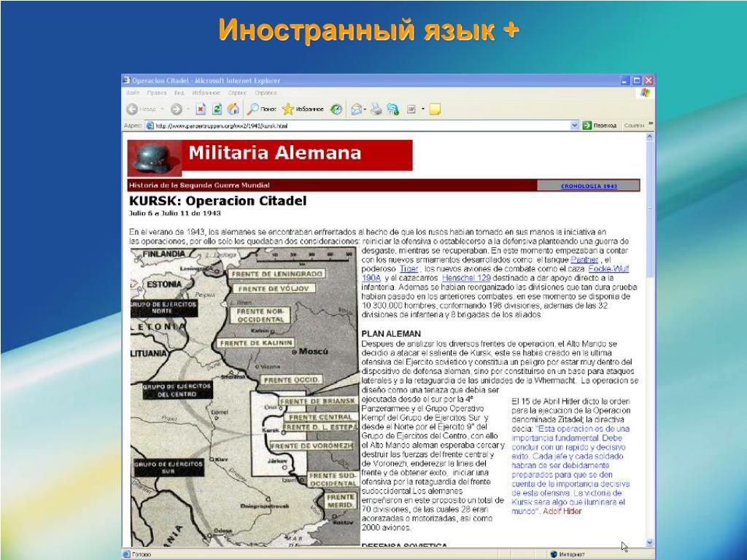Open the Tiger link
The image size is (747, 560).
[409, 268]
